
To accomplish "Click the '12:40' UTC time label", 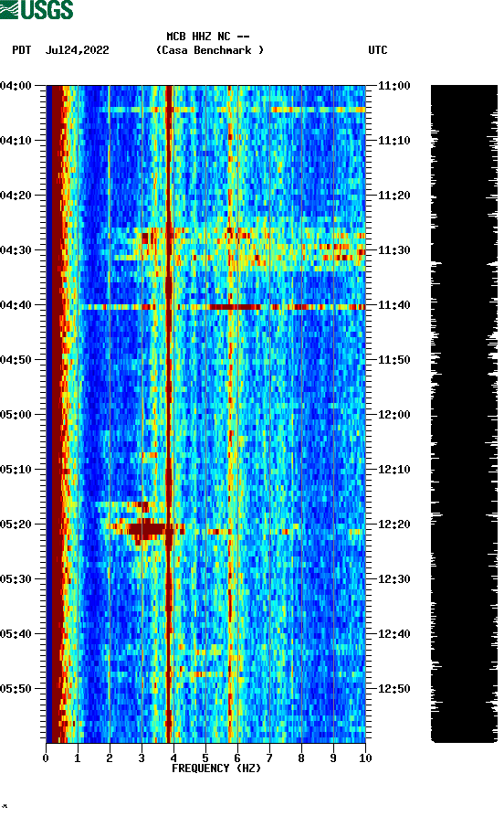I will click(x=394, y=634).
